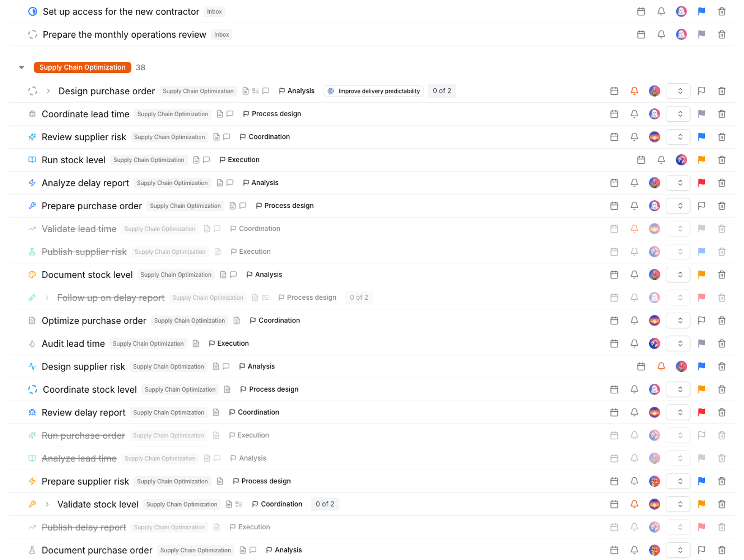Viewport: 744px width, 560px height.
Task: Click the 'Improve delivery predictability' goal tag
Action: (374, 91)
